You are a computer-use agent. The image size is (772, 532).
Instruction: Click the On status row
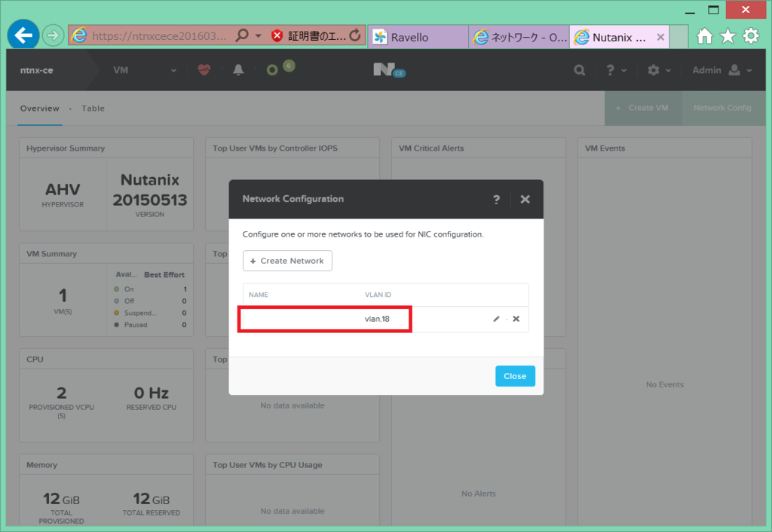(150, 289)
